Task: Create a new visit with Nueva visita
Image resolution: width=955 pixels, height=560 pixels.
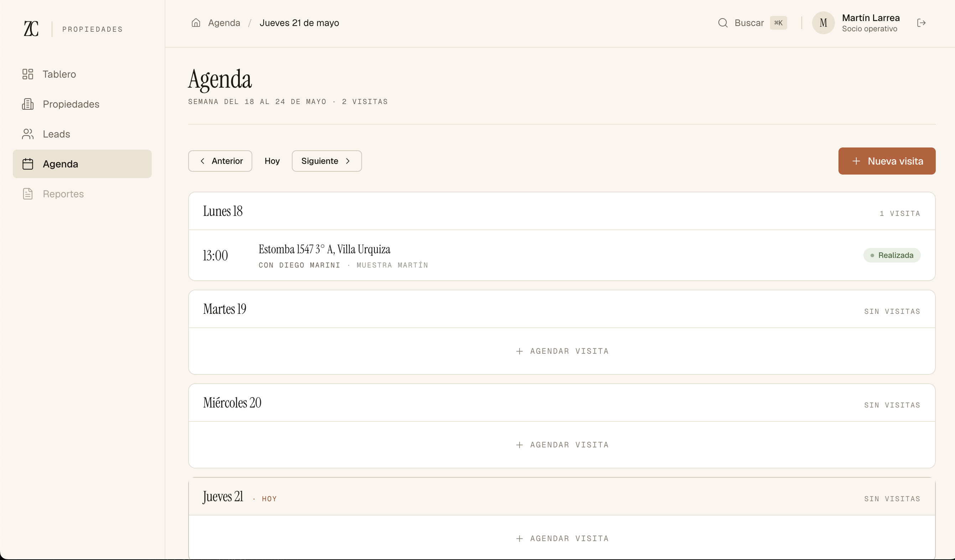Action: point(887,161)
